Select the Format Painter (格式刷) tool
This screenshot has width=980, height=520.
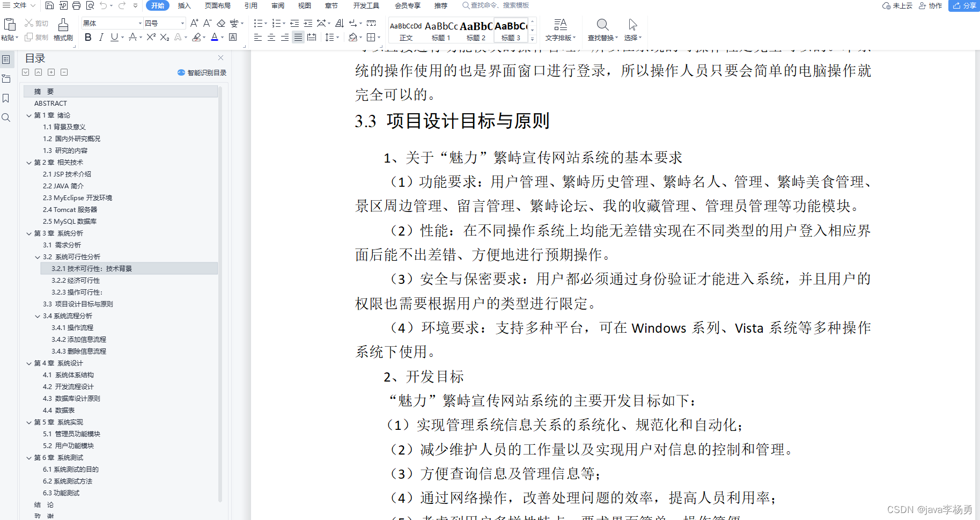point(63,30)
